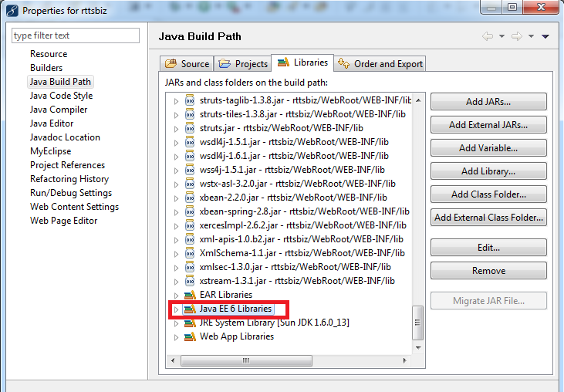Click the xml-apis-1.0.b2.jar file icon

pos(190,239)
